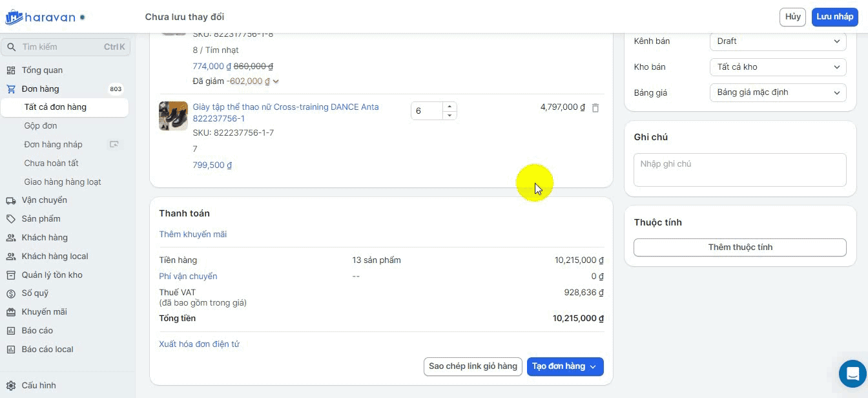Click the Sản phẩm tag icon
Viewport: 868px width, 398px height.
coord(10,219)
